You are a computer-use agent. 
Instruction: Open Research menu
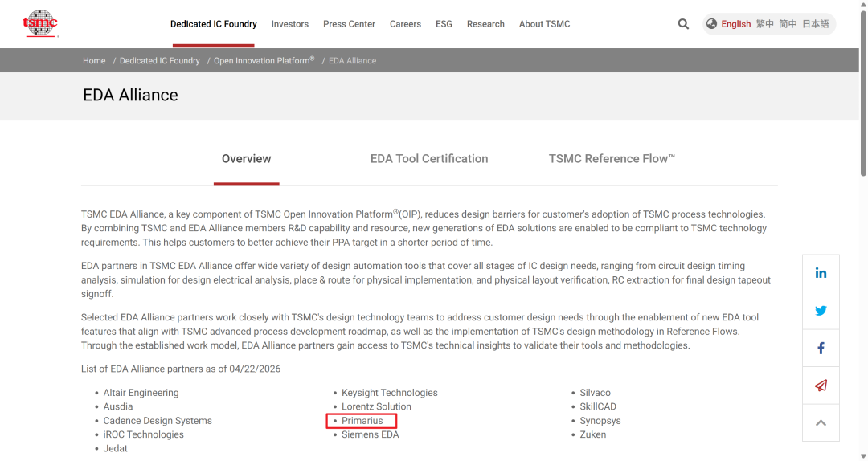(x=485, y=24)
